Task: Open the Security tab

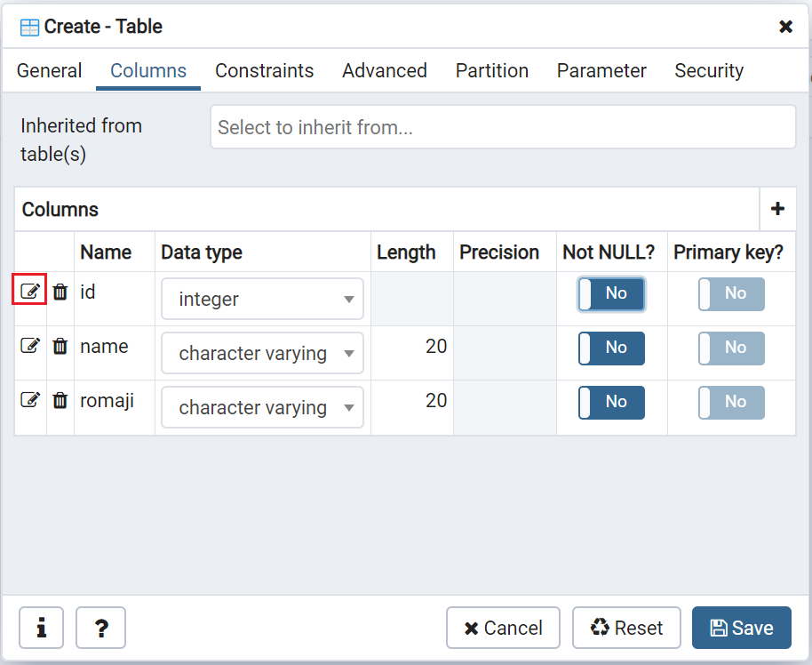Action: coord(708,71)
